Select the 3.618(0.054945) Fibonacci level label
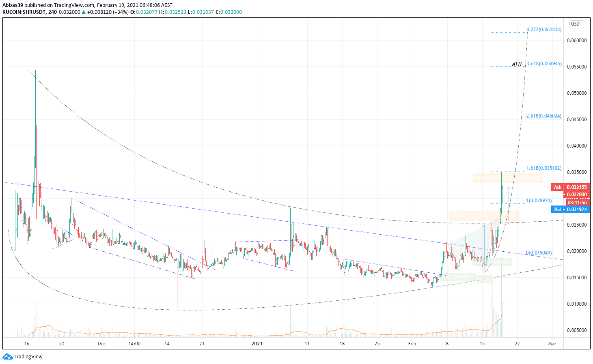 (544, 64)
